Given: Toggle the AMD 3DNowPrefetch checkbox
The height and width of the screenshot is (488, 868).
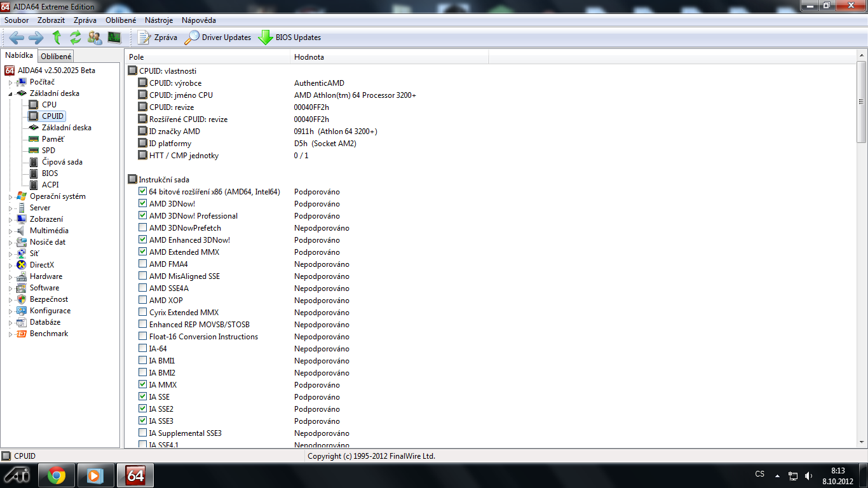Looking at the screenshot, I should click(x=143, y=228).
